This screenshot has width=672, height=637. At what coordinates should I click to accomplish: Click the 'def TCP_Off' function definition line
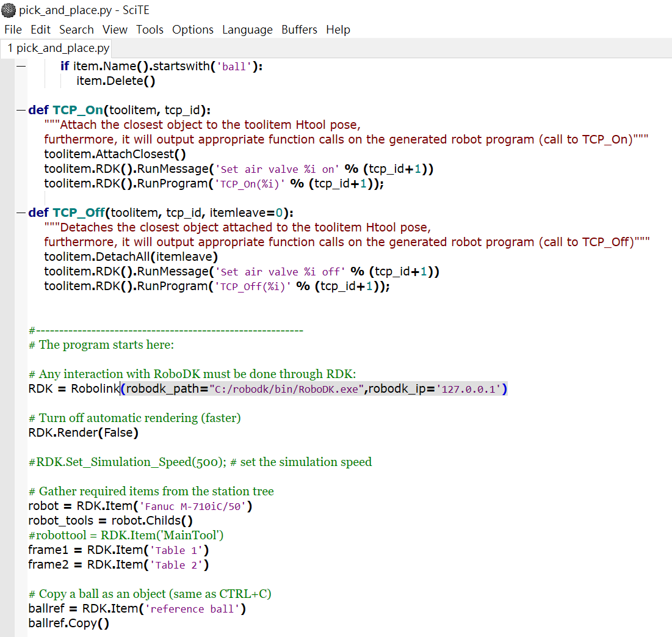(x=161, y=213)
